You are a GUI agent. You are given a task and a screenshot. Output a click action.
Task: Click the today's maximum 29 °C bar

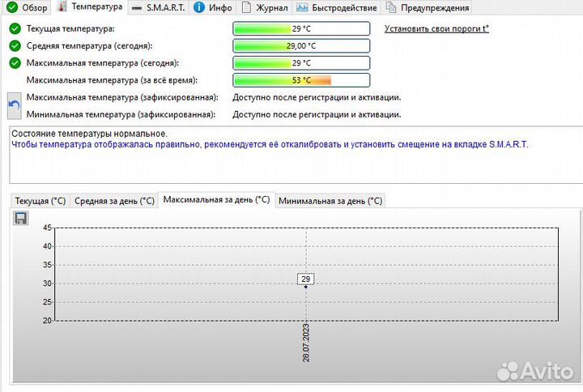tap(301, 63)
